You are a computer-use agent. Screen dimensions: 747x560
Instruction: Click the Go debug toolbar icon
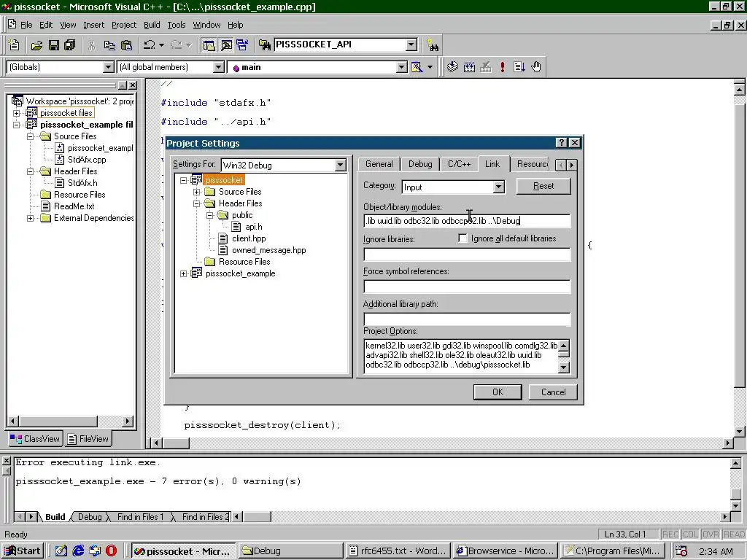(519, 67)
